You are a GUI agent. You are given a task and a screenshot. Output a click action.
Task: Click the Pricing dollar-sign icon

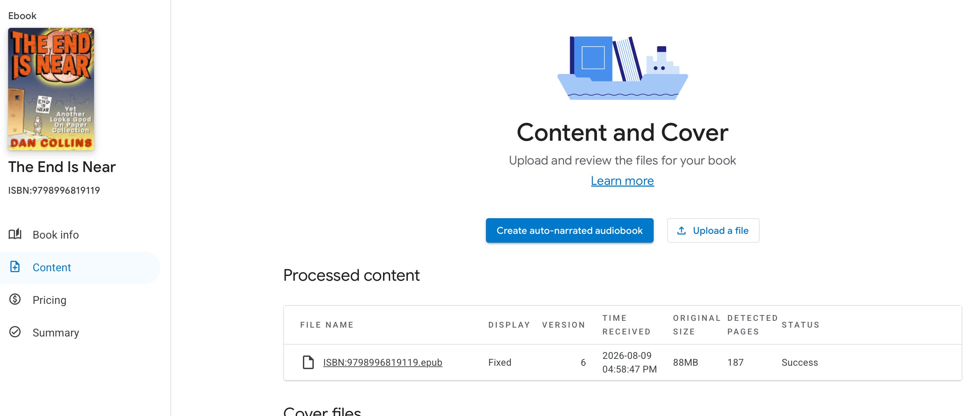(x=15, y=299)
